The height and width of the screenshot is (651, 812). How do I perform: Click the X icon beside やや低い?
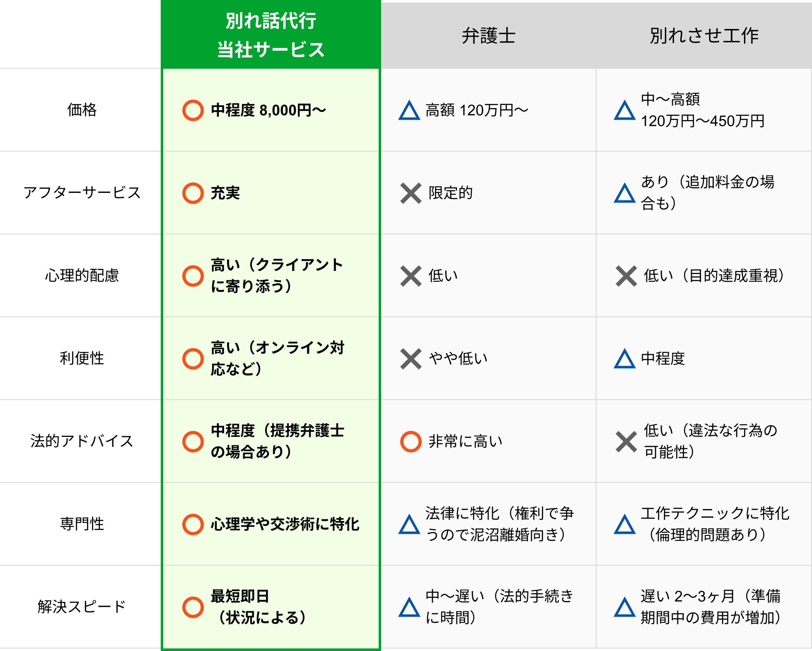411,359
